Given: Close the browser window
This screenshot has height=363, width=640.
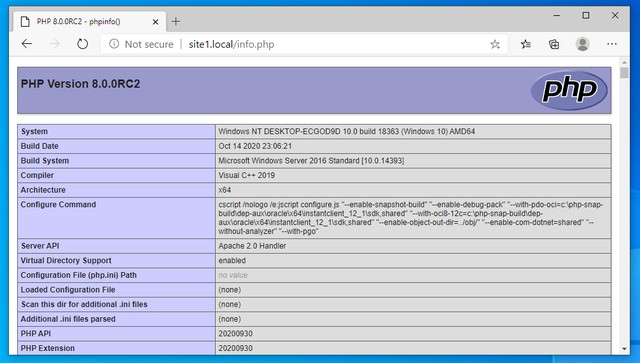Looking at the screenshot, I should (x=615, y=16).
